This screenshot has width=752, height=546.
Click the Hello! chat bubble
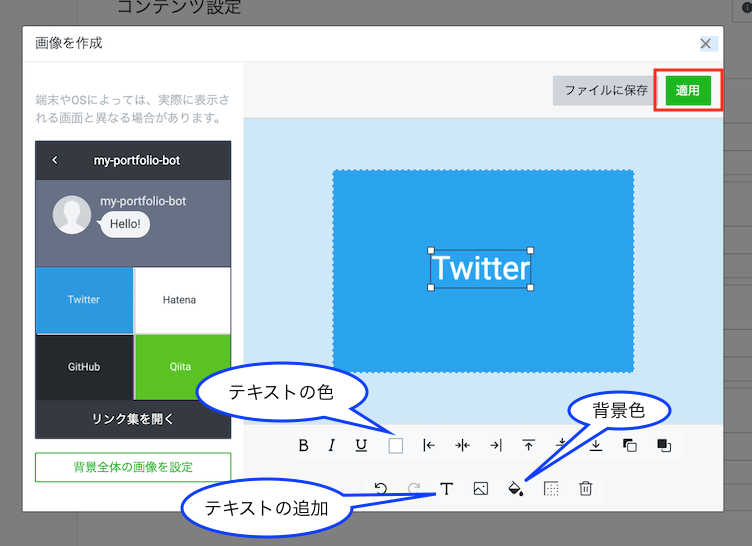125,224
